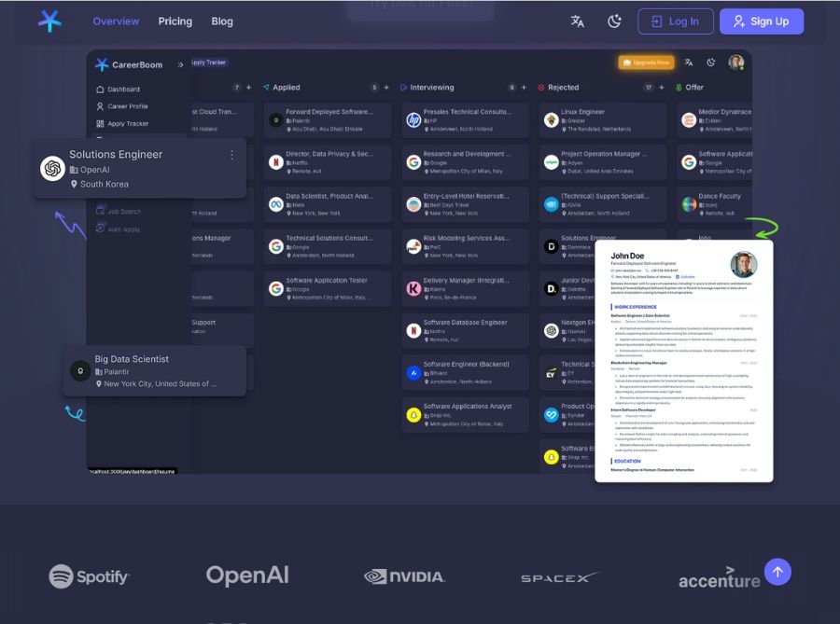The image size is (840, 624).
Task: Click the scroll-to-top arrow button
Action: point(777,571)
